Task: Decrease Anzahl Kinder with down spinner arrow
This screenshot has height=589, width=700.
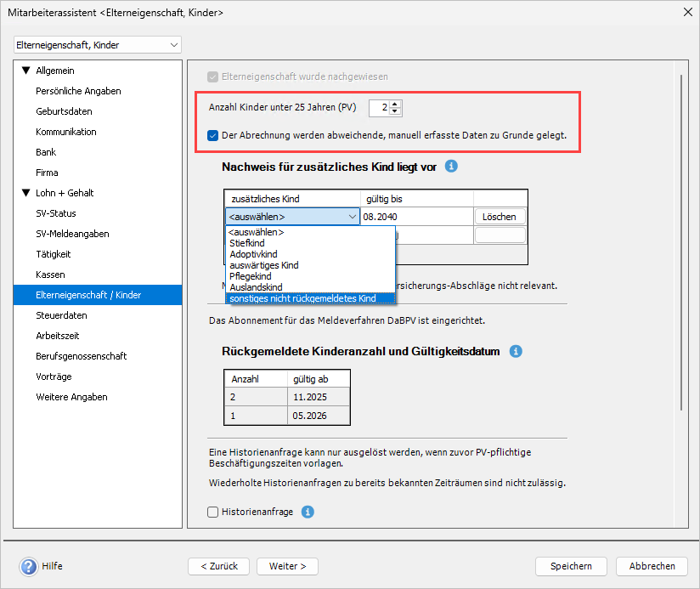Action: pos(396,111)
